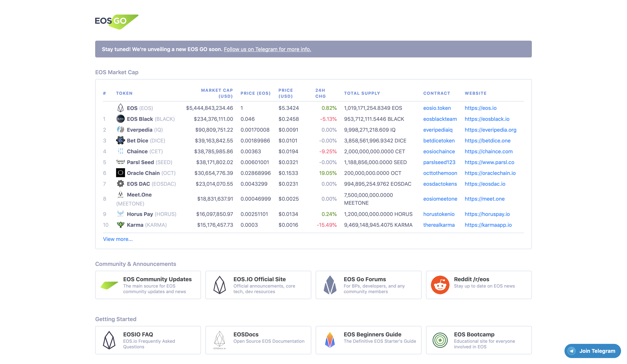Open the eosiochaince contract link
Image resolution: width=627 pixels, height=364 pixels.
[x=439, y=151]
